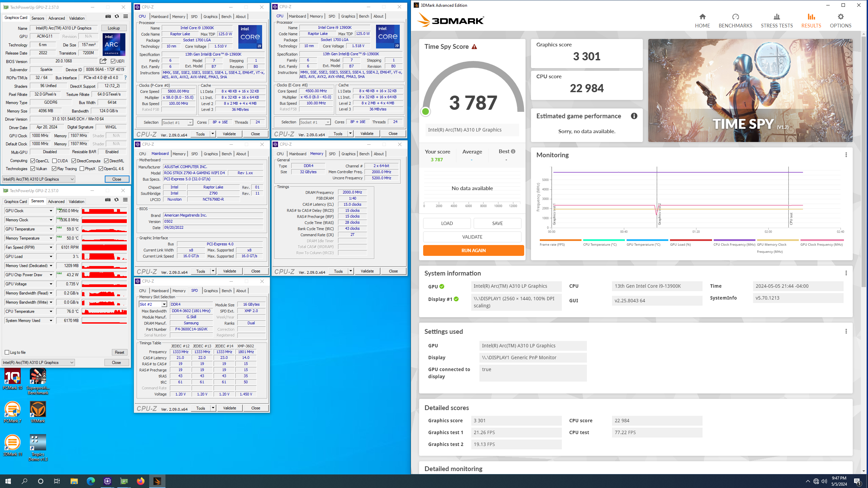Click the RUN AGAIN button in 3DMark

(473, 250)
